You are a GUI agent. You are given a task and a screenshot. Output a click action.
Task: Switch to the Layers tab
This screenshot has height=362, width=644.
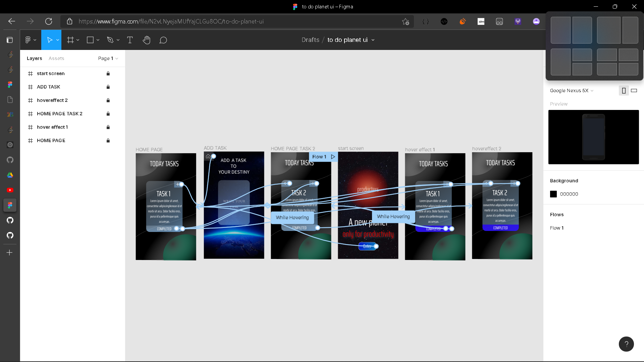[x=34, y=58]
